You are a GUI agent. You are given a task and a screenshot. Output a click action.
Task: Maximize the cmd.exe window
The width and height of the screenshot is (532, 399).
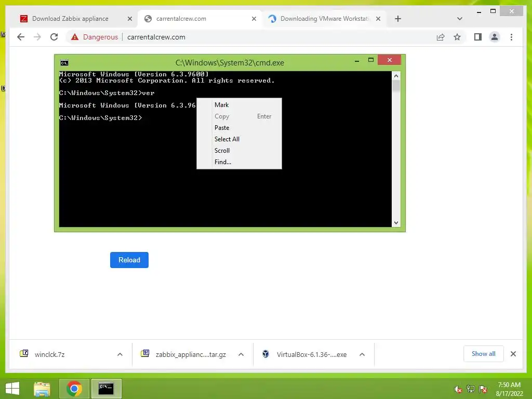pyautogui.click(x=371, y=60)
